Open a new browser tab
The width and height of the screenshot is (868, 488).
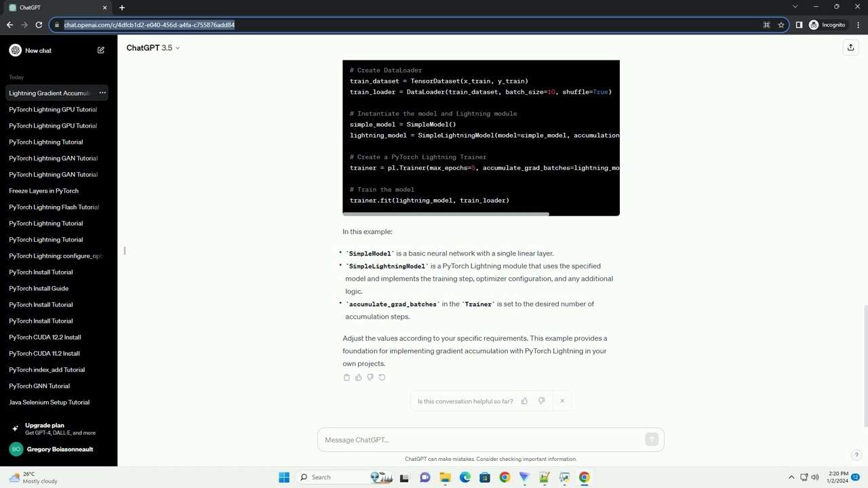pyautogui.click(x=122, y=7)
